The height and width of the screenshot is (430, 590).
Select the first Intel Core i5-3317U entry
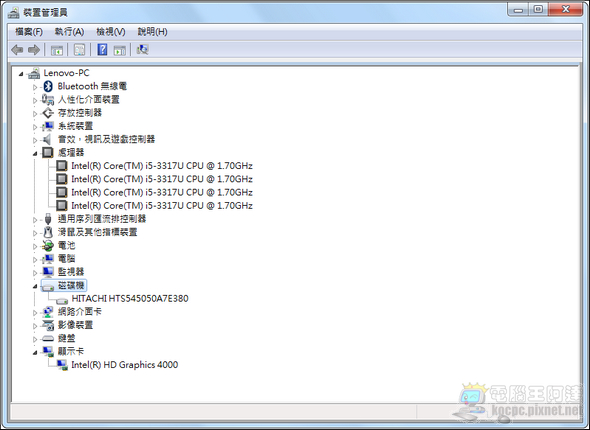tap(162, 166)
